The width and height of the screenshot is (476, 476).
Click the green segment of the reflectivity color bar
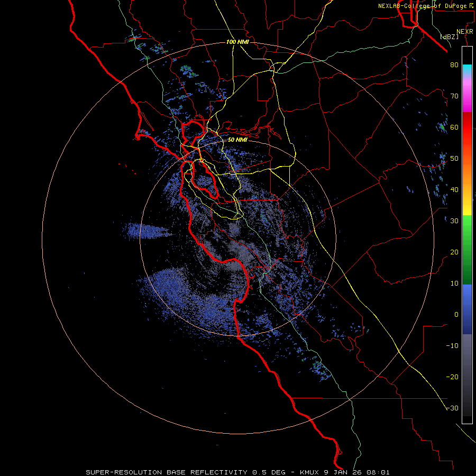pos(467,250)
